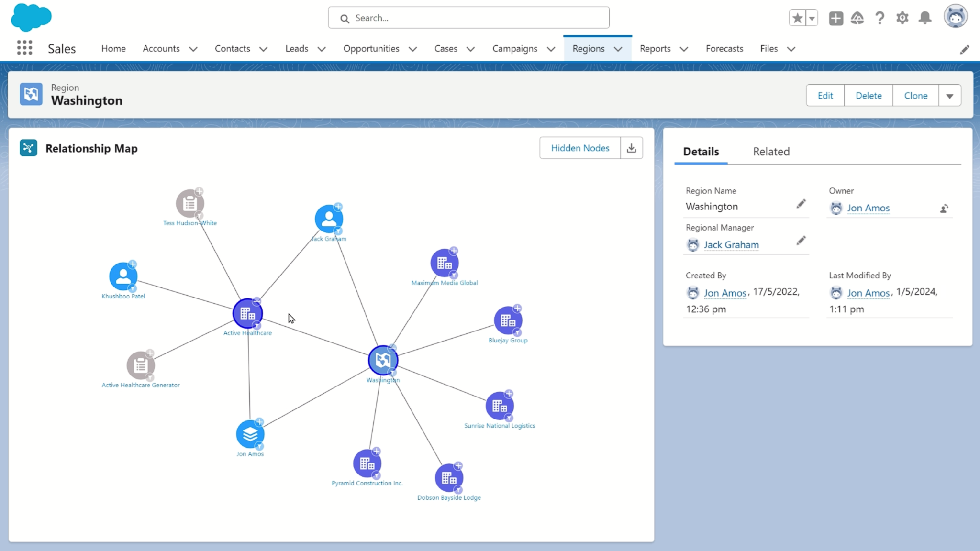
Task: Click the Setup gear icon
Action: click(x=902, y=18)
